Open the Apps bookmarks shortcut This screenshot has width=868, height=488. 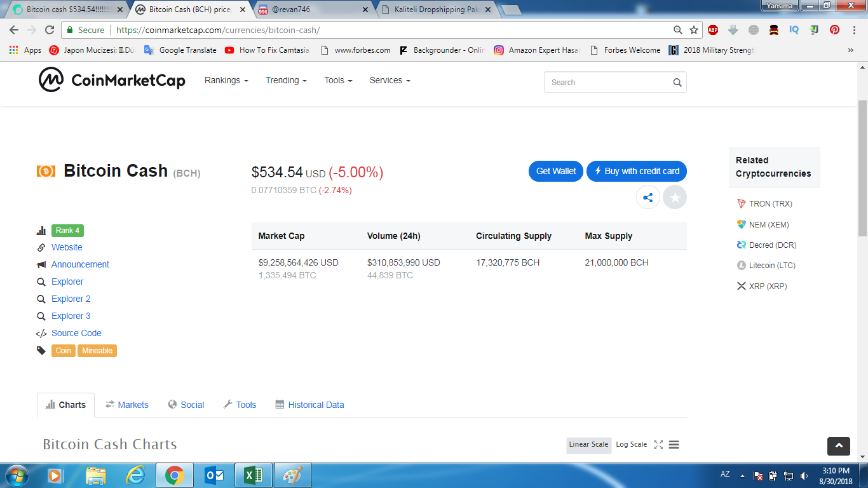point(25,50)
